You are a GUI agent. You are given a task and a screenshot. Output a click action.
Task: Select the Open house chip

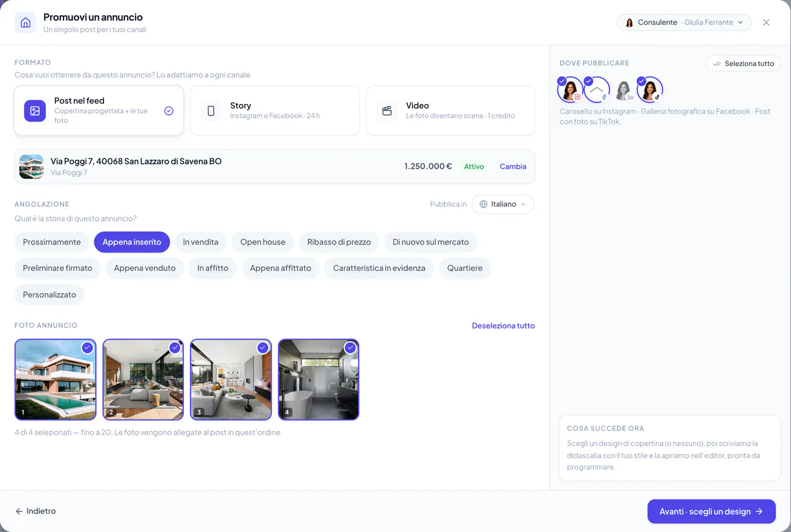point(263,242)
